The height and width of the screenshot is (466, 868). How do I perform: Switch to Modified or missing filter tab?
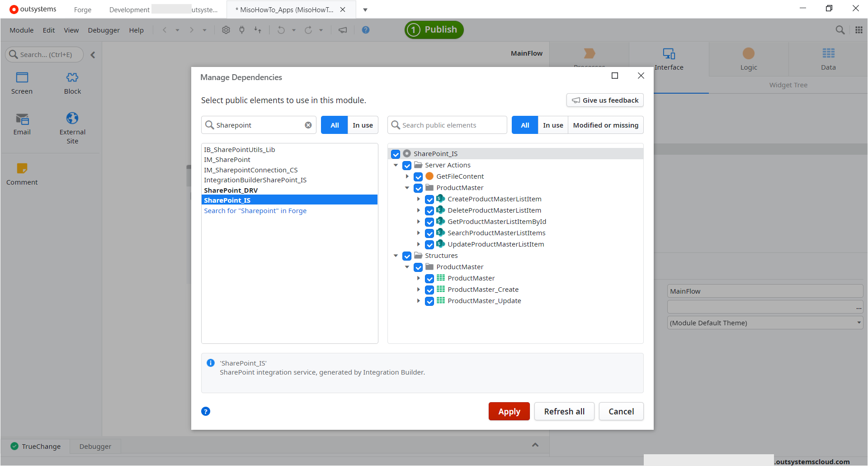[605, 125]
